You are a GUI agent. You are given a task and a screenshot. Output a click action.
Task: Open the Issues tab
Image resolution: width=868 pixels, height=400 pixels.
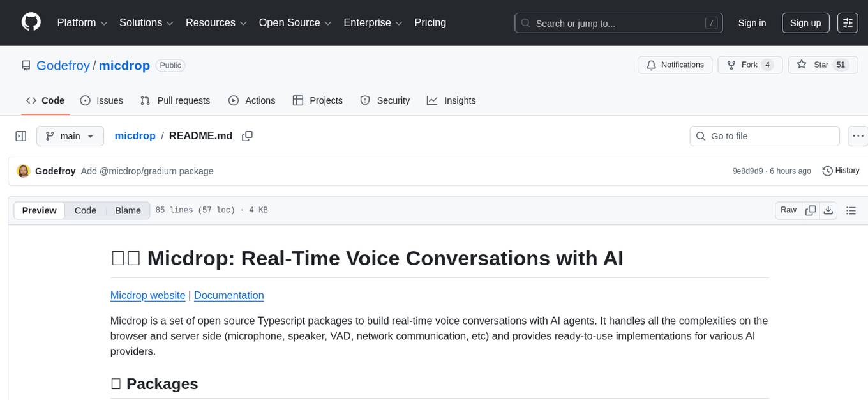(x=101, y=100)
